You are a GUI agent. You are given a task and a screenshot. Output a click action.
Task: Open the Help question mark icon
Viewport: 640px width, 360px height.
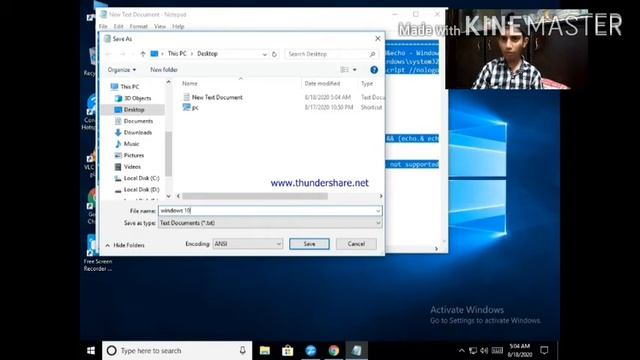373,70
